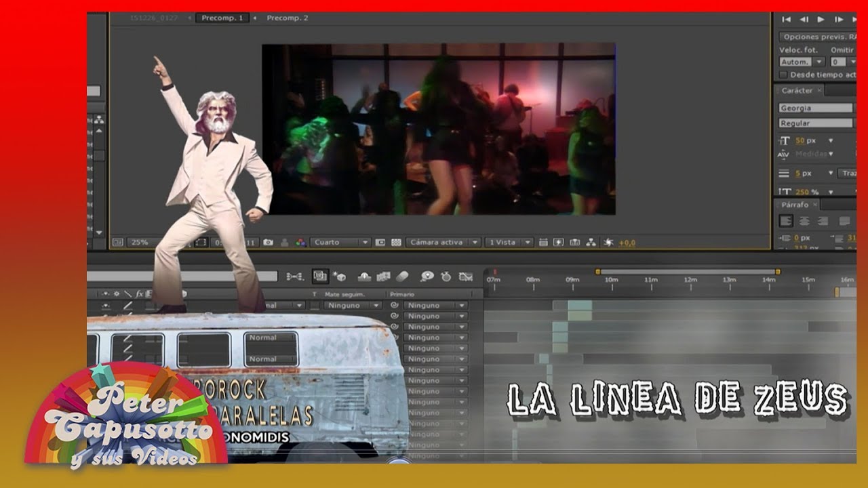868x488 pixels.
Task: Click the composition viewer preview image
Action: point(439,129)
